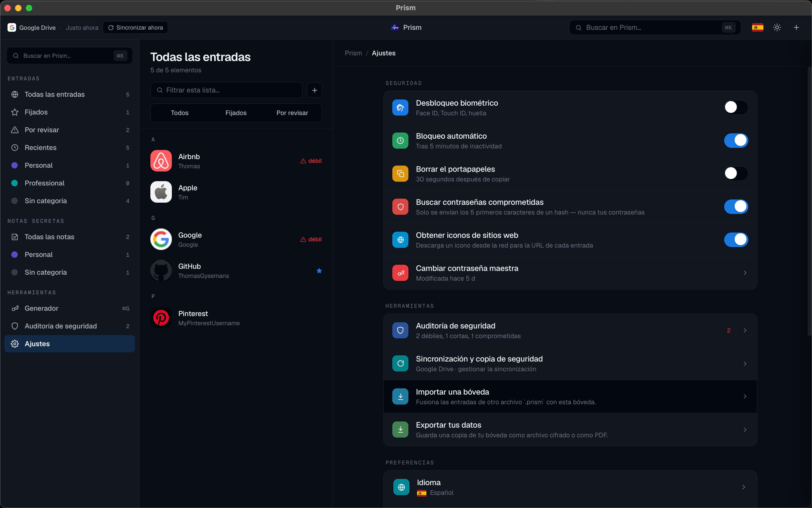Click the Google Drive sync provider icon
This screenshot has width=812, height=508.
12,27
